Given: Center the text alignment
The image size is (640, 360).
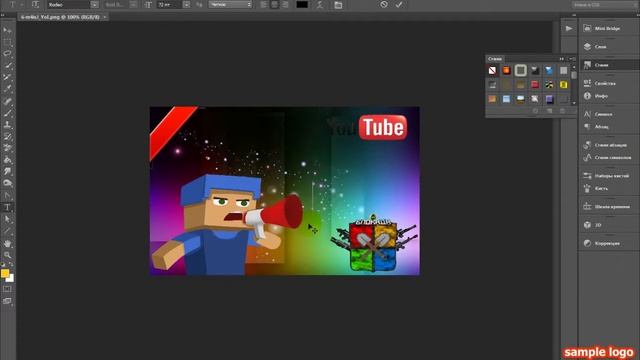Looking at the screenshot, I should coord(275,4).
